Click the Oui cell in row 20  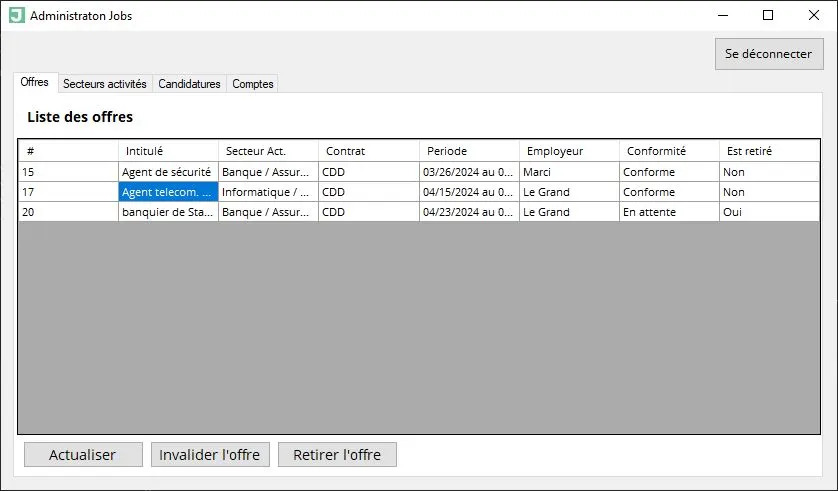[x=769, y=212]
